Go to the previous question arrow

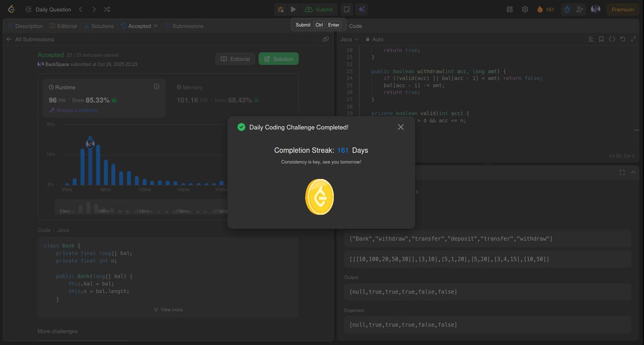click(80, 9)
